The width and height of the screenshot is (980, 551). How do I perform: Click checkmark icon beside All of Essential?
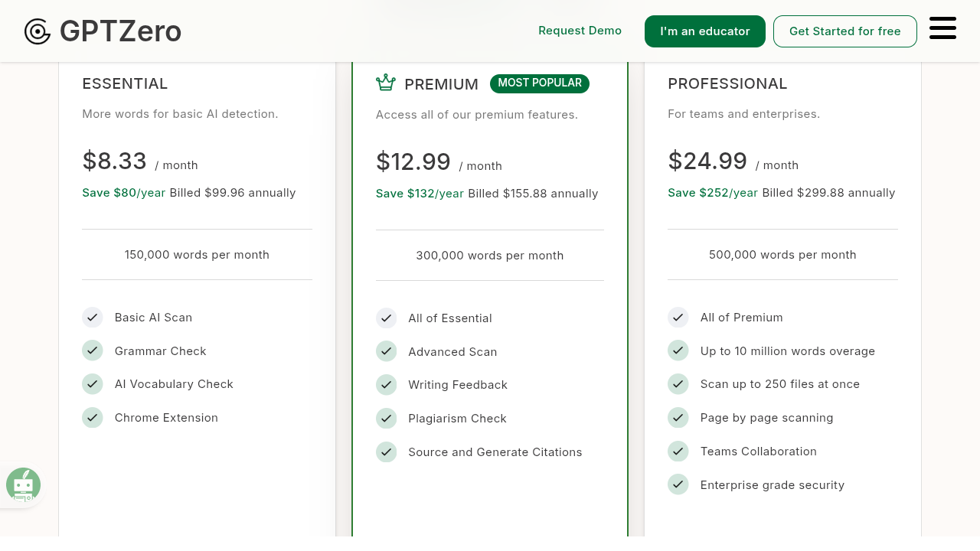pos(387,318)
